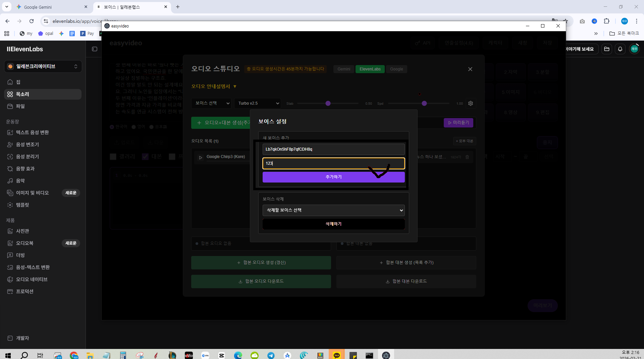
Task: Open the opal bookmark
Action: click(46, 34)
